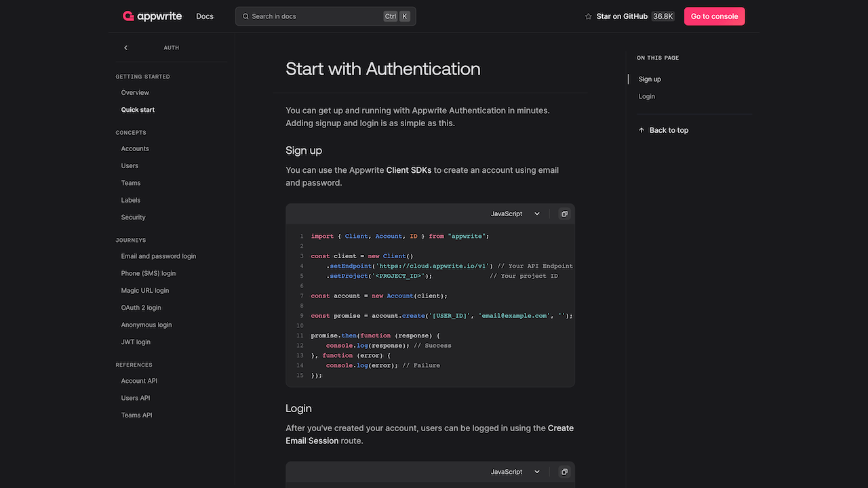Go back using the sidebar chevron
Image resolution: width=868 pixels, height=488 pixels.
tap(125, 48)
